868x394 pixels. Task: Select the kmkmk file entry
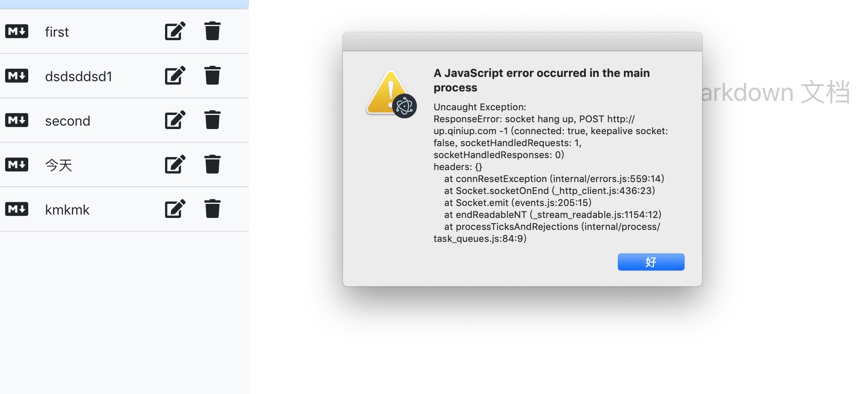click(x=67, y=210)
